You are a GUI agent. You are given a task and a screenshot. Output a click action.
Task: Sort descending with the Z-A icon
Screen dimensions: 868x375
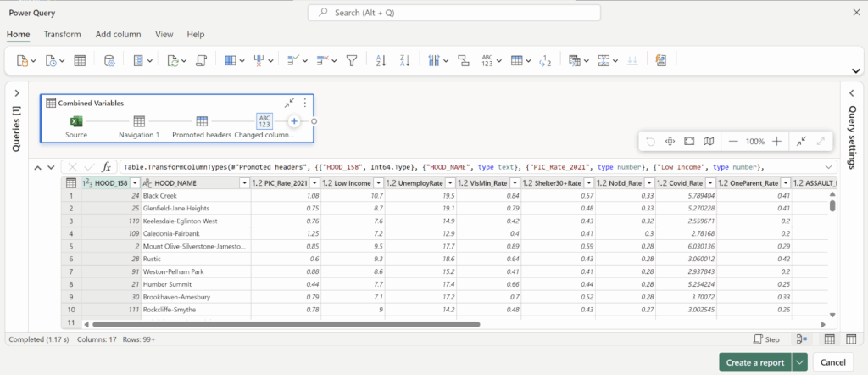[x=405, y=60]
